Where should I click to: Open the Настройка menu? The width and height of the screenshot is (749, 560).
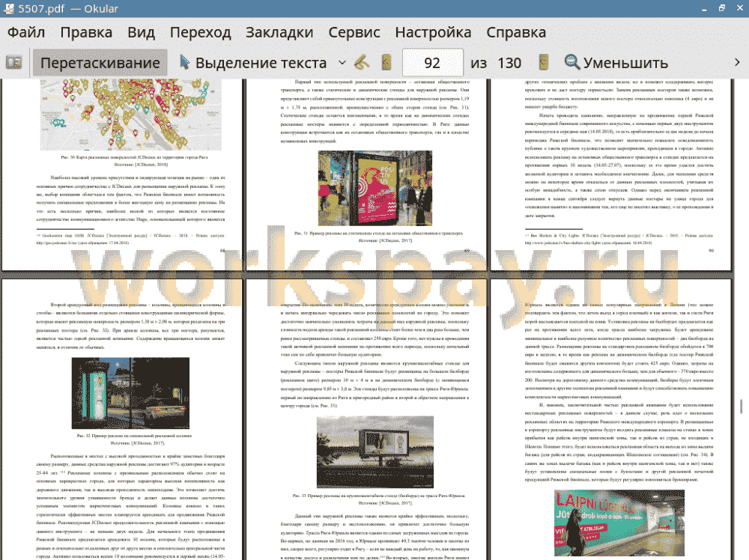pos(433,32)
